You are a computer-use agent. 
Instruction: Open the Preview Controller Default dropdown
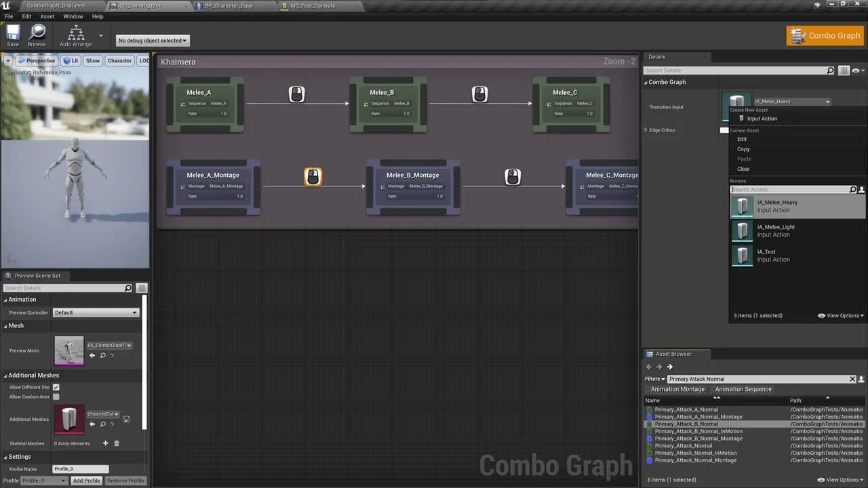(x=95, y=312)
